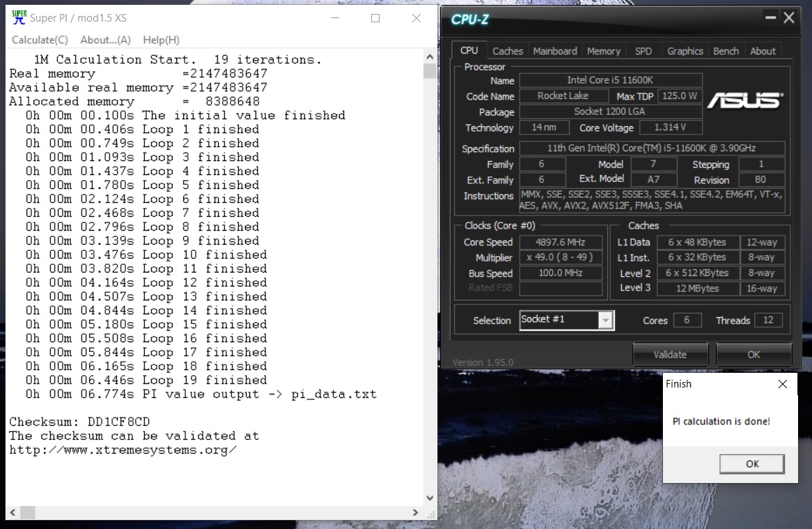Click OK button in CPU-Z window
812x529 pixels.
[754, 354]
